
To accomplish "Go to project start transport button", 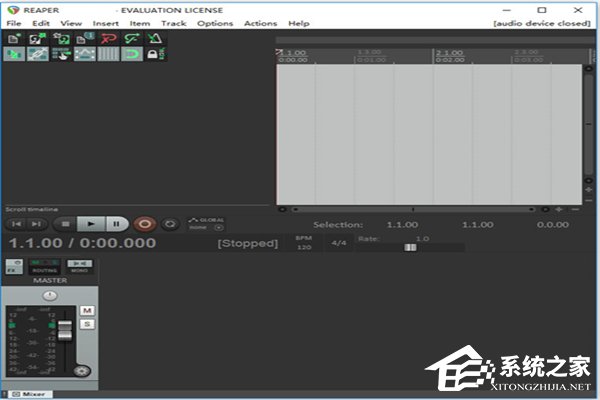I will tap(16, 224).
